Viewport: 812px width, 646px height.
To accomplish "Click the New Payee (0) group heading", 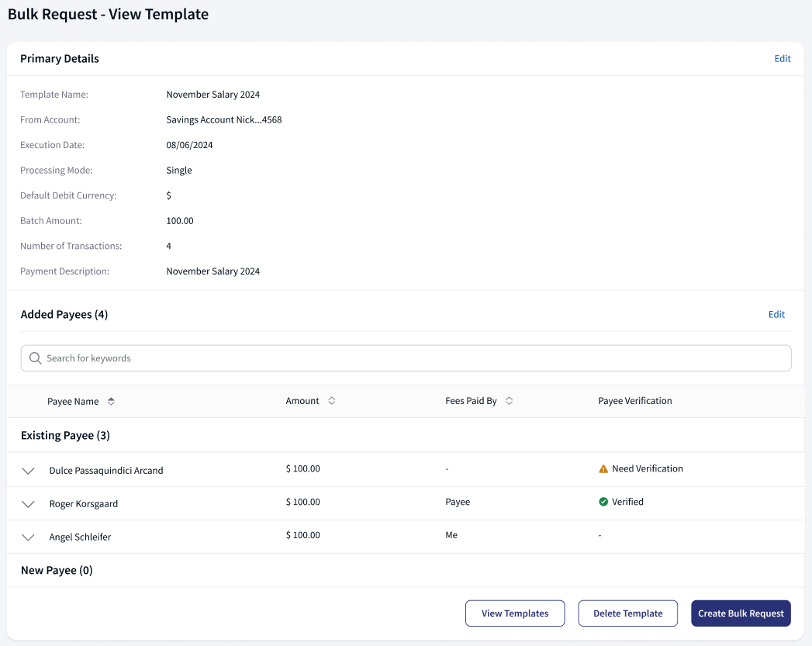I will point(57,571).
